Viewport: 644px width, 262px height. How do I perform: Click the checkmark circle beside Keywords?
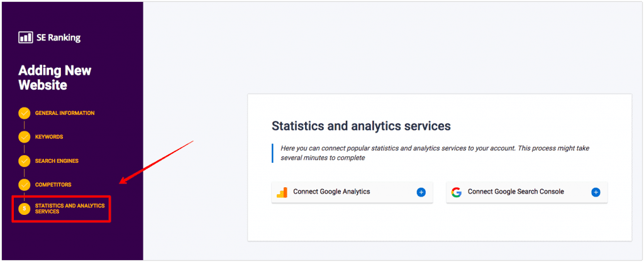click(x=25, y=137)
